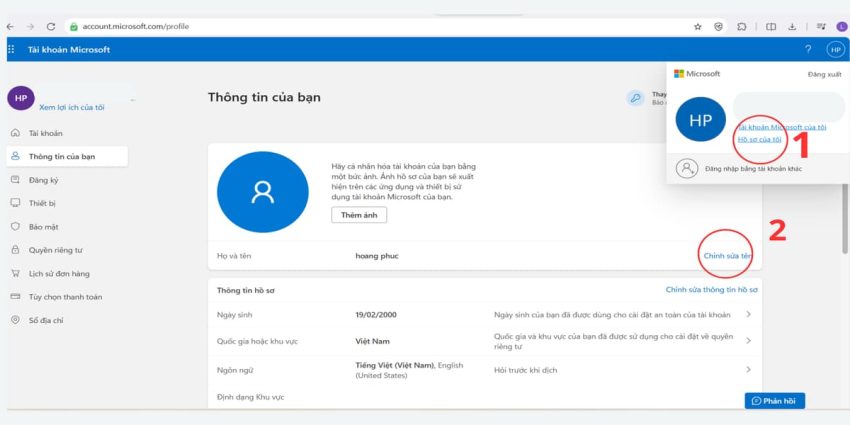Open the Phản hồi feedback button
This screenshot has height=425, width=850.
[775, 401]
